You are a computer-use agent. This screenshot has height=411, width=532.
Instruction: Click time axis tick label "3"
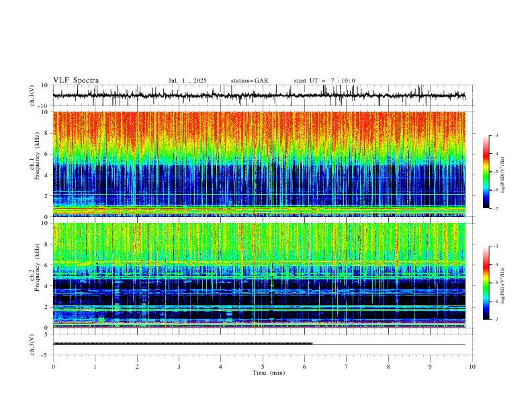pyautogui.click(x=179, y=367)
